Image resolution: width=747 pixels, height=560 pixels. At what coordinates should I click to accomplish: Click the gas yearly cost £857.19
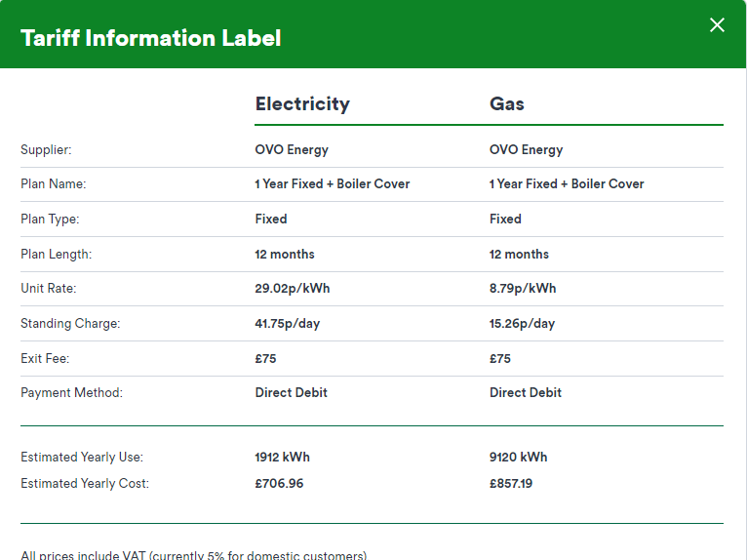point(511,484)
